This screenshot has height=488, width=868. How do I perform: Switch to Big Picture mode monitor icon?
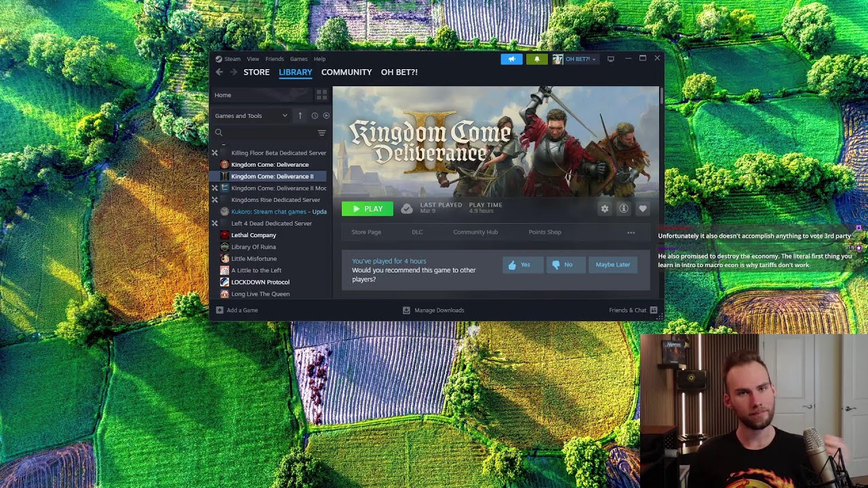610,59
